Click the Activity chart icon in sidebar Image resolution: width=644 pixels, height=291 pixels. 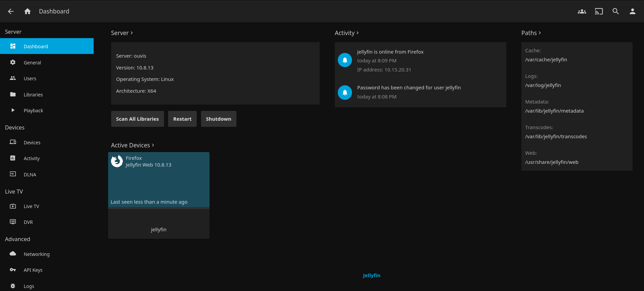coord(13,158)
